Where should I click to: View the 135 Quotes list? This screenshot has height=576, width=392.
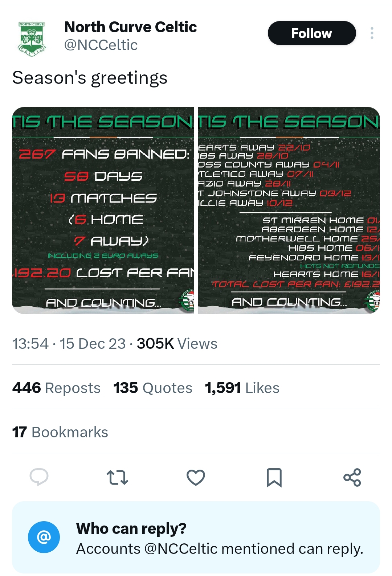point(153,388)
